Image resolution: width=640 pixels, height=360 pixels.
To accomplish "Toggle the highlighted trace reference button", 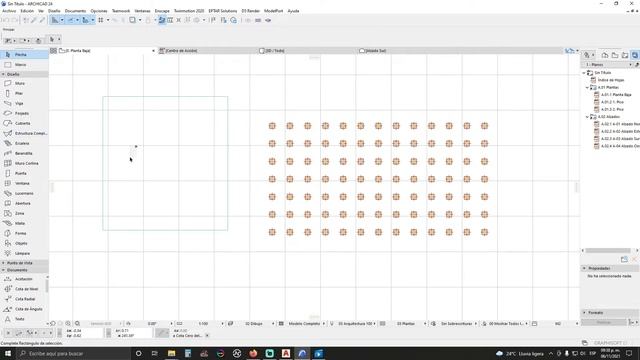I will pos(162,20).
